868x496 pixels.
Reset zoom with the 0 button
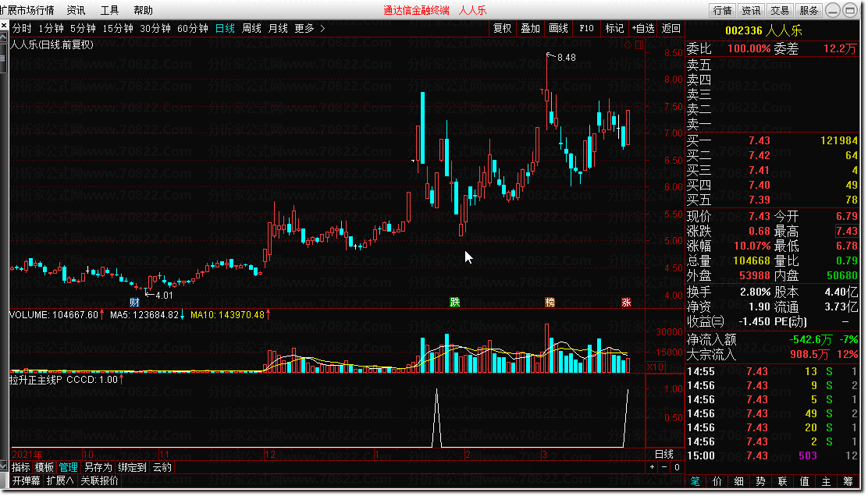[x=677, y=467]
